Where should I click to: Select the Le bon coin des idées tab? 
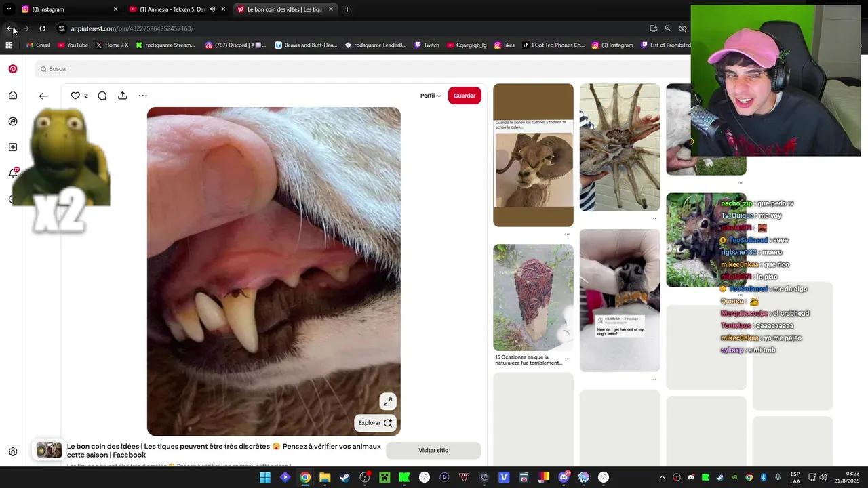point(285,9)
